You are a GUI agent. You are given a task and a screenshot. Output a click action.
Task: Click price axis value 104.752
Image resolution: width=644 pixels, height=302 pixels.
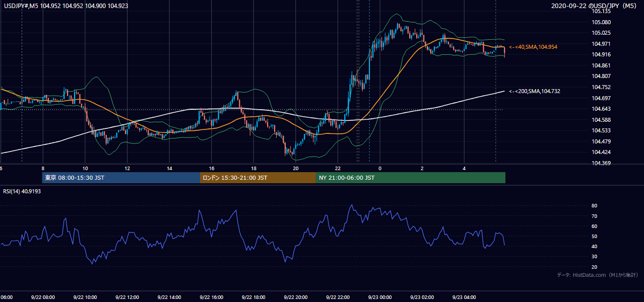[x=602, y=87]
